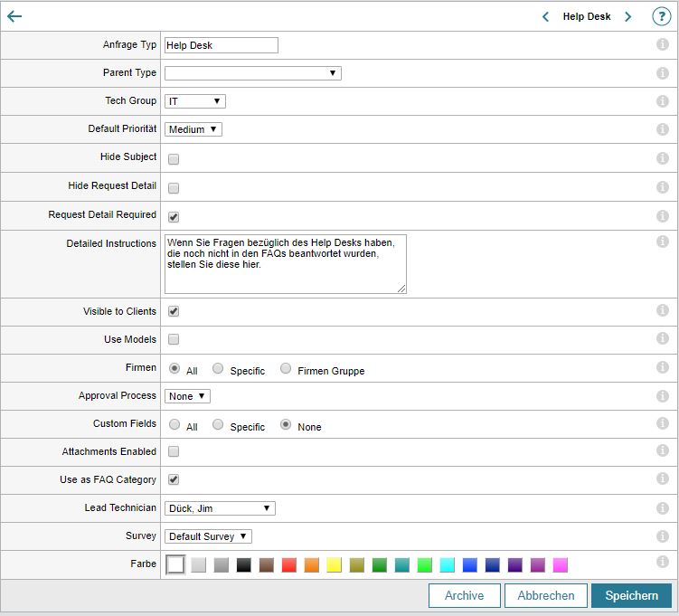679x616 pixels.
Task: Click info icon for Hide Request Detail row
Action: pos(663,186)
